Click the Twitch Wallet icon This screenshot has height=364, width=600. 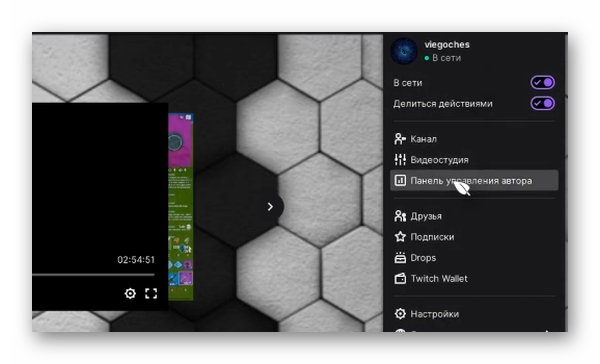(400, 278)
